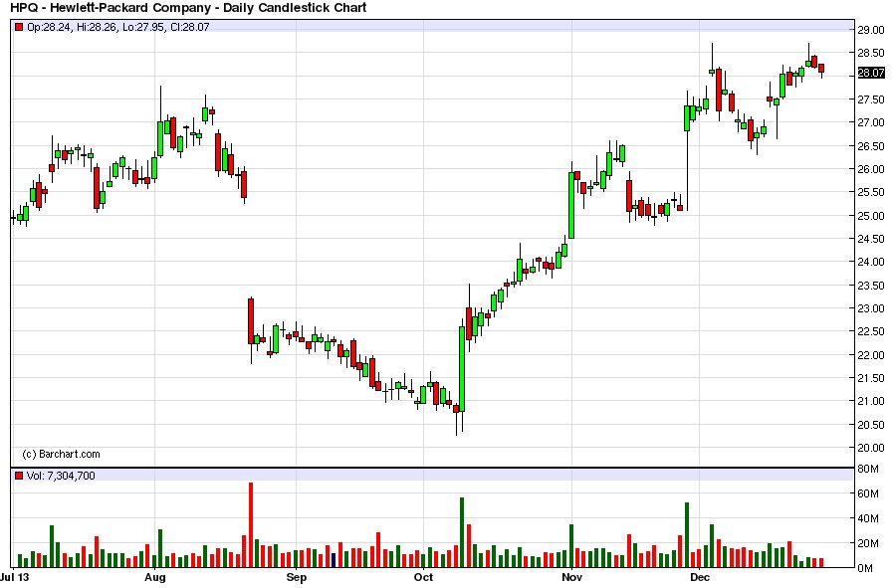Click the 26.00 price axis label
The image size is (892, 588).
click(871, 169)
